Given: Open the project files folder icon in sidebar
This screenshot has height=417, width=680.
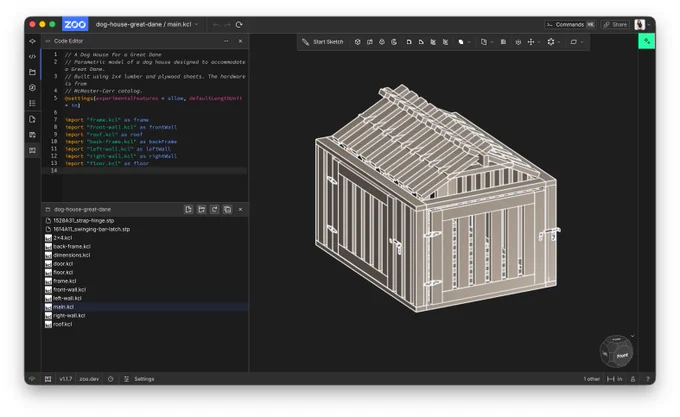Looking at the screenshot, I should point(33,72).
